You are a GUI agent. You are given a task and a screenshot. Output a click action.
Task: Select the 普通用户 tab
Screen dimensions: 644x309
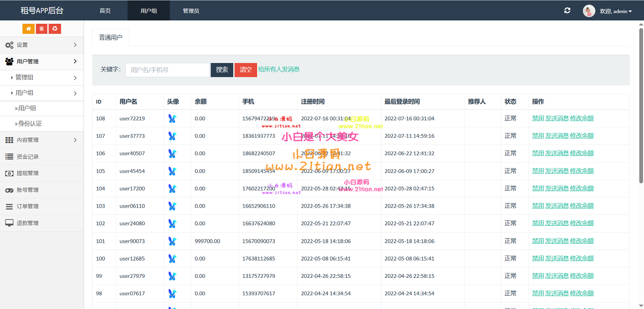coord(110,37)
